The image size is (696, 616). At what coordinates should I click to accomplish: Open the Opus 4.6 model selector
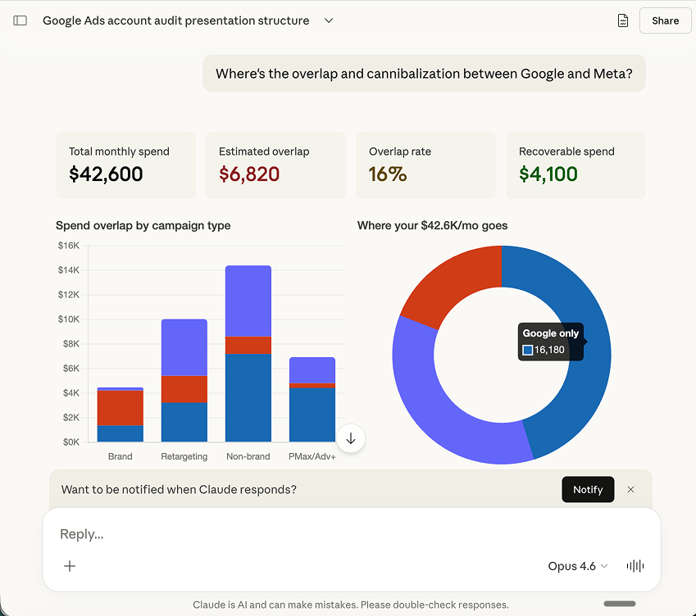[576, 566]
